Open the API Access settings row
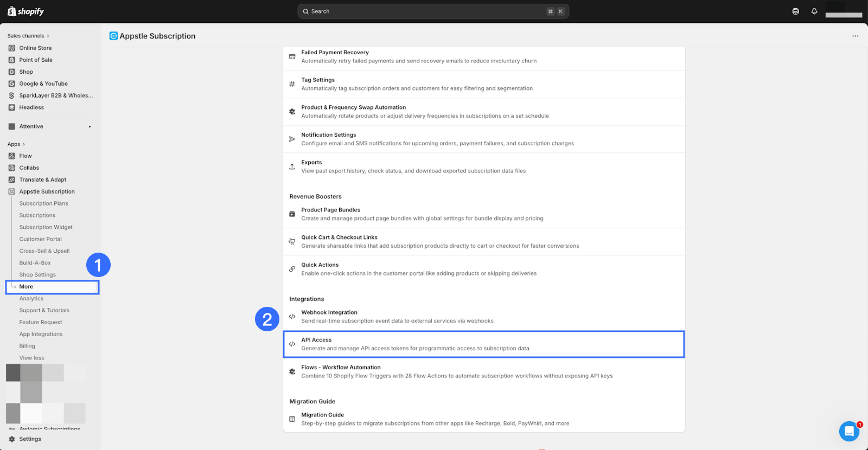868x450 pixels. click(x=483, y=344)
